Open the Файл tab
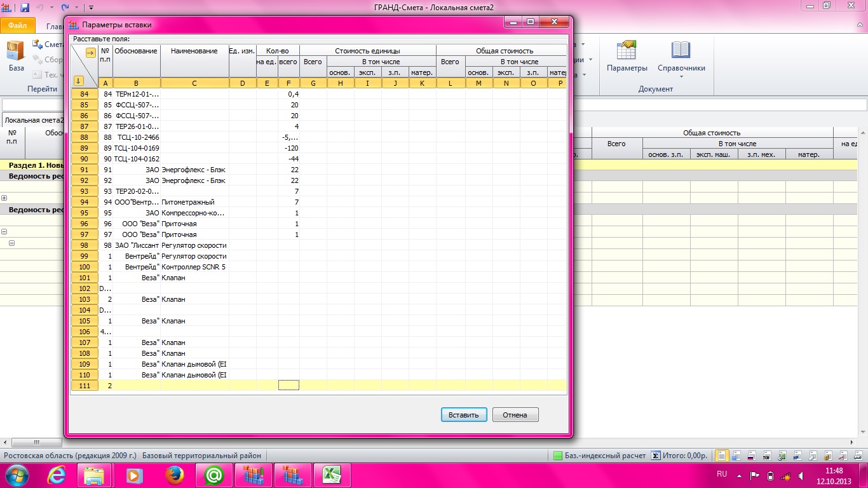The width and height of the screenshot is (868, 488). click(17, 26)
